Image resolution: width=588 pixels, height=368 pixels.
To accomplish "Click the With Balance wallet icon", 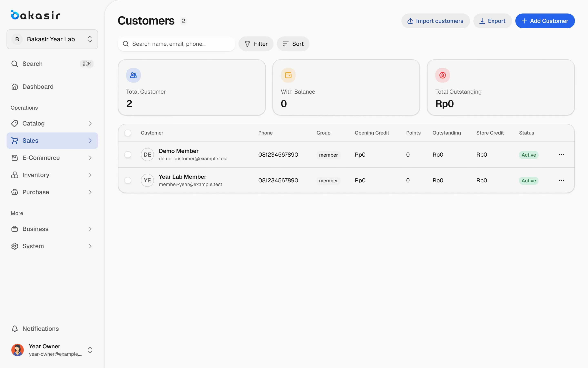I will click(288, 75).
